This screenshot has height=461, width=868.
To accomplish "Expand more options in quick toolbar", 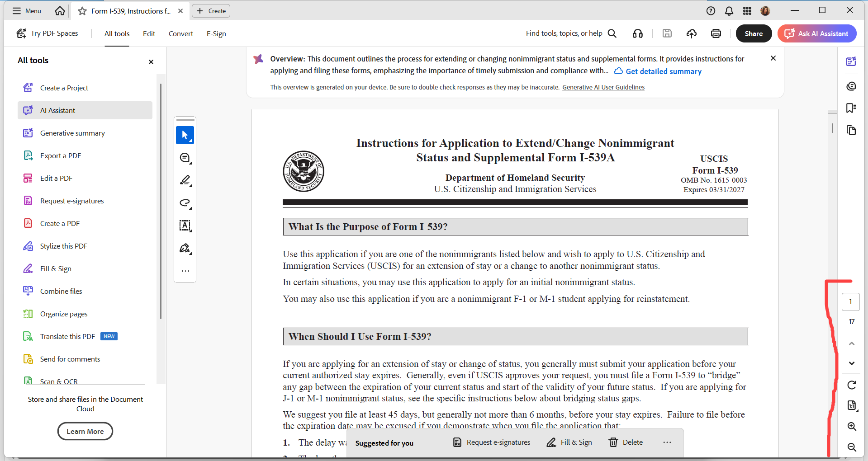I will pyautogui.click(x=185, y=271).
